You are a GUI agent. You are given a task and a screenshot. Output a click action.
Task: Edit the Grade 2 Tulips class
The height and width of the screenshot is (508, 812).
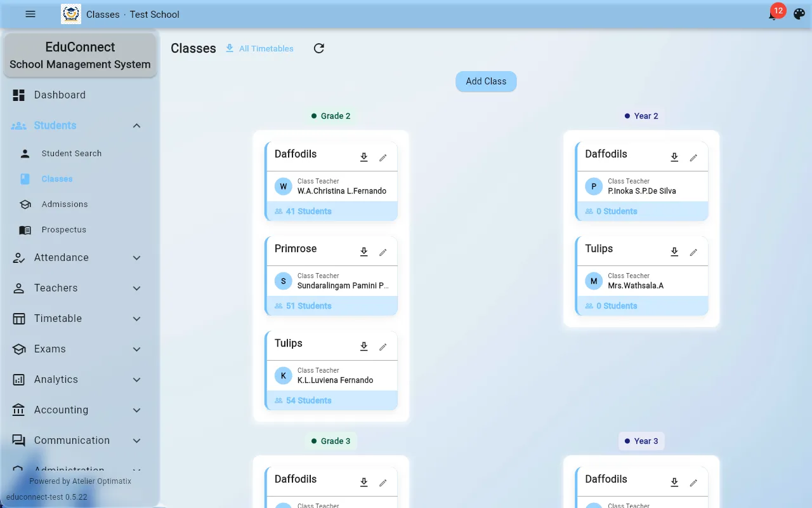pos(383,347)
